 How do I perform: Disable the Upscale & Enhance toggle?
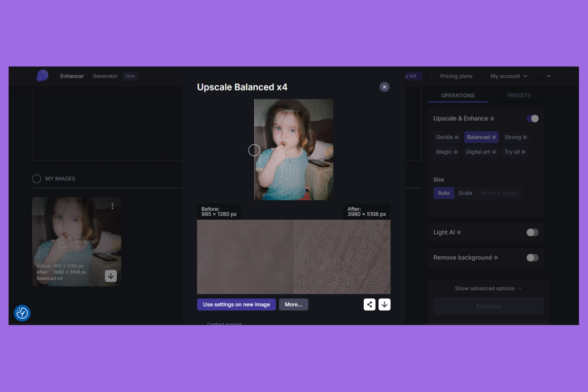[532, 118]
